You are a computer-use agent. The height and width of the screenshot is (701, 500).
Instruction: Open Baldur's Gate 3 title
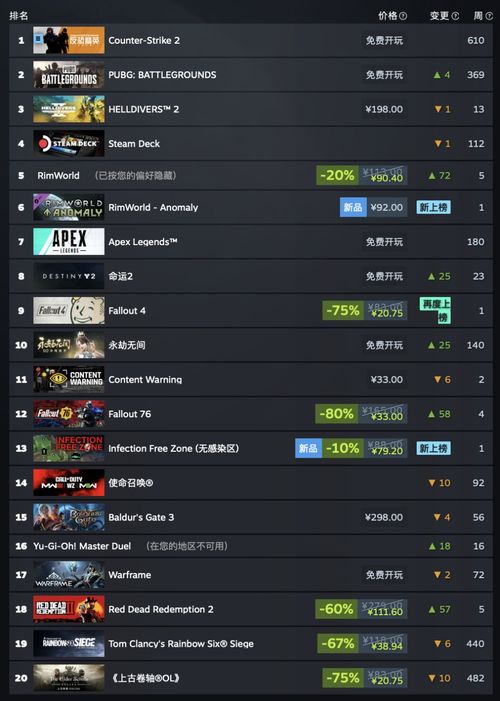(x=141, y=517)
